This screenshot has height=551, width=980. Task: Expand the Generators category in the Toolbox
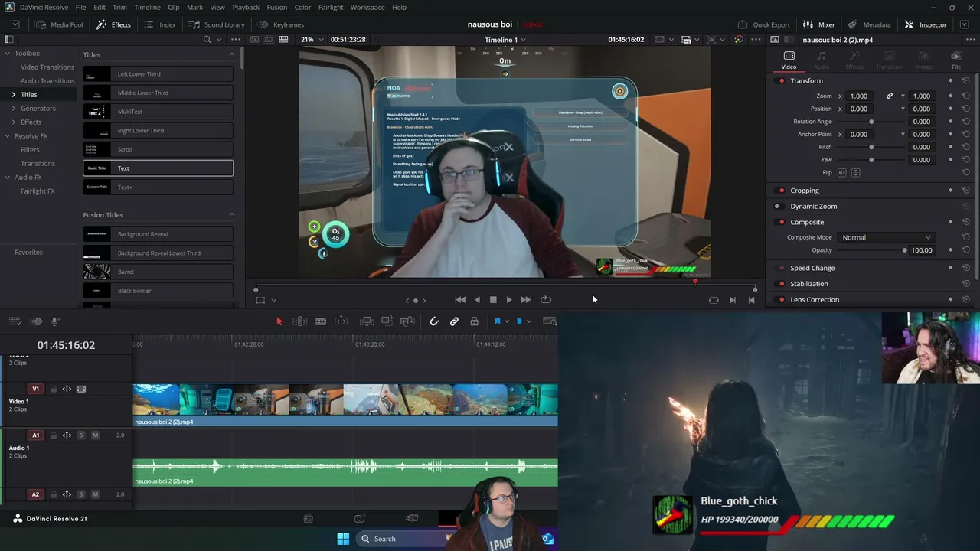coord(13,109)
